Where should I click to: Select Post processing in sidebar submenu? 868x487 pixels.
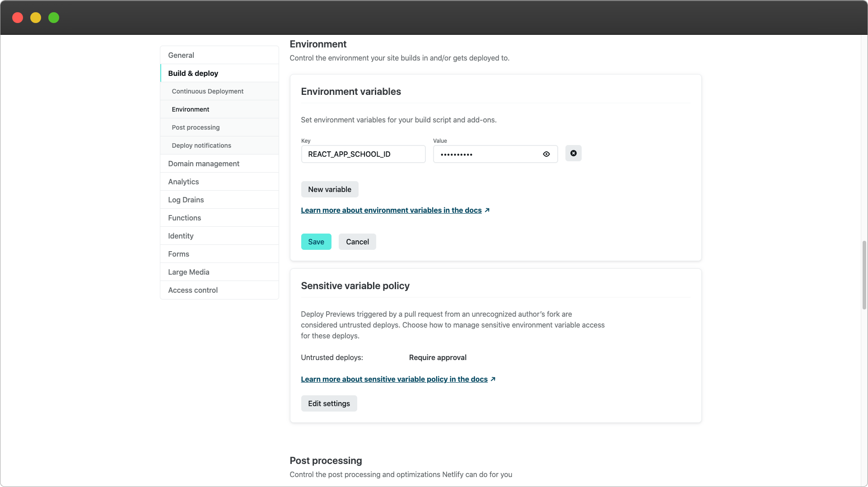point(196,127)
